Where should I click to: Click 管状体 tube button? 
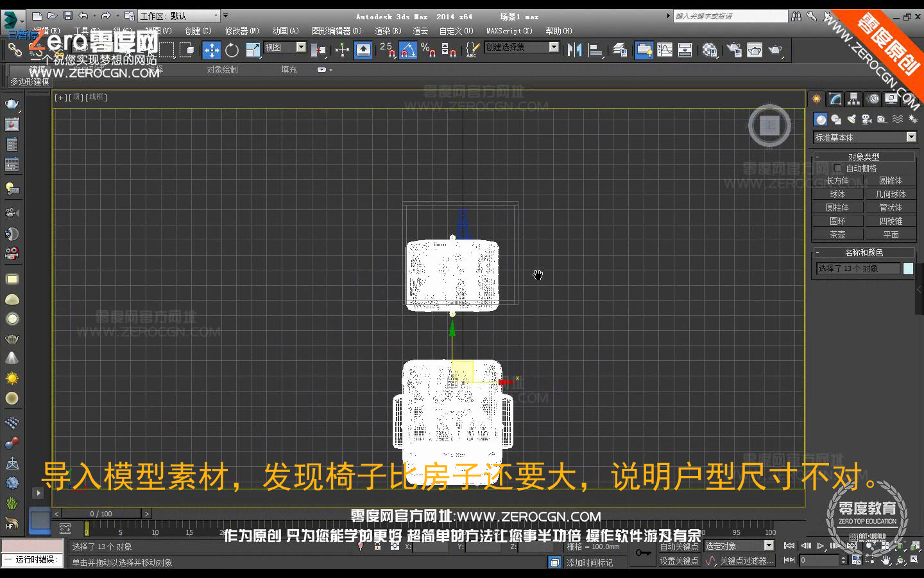[891, 207]
